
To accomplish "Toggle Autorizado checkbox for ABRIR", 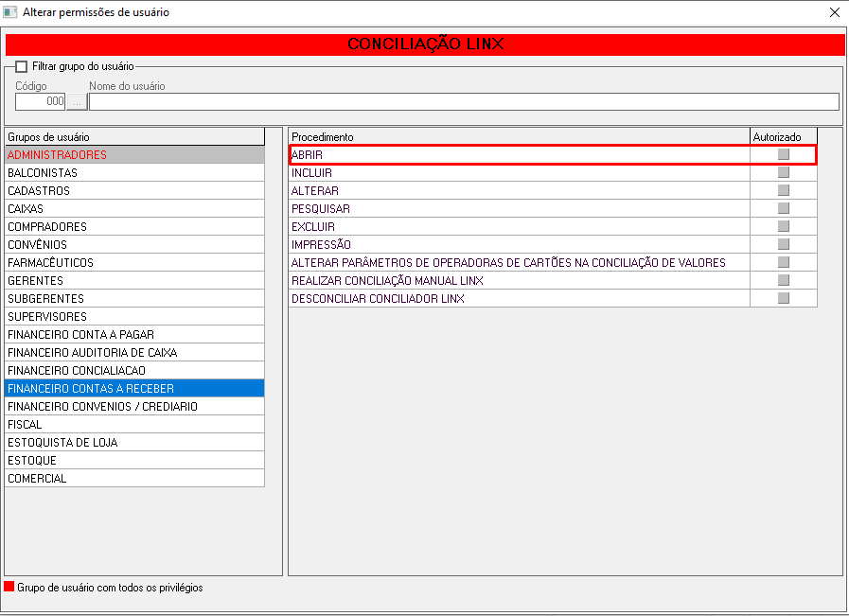I will pos(784,154).
